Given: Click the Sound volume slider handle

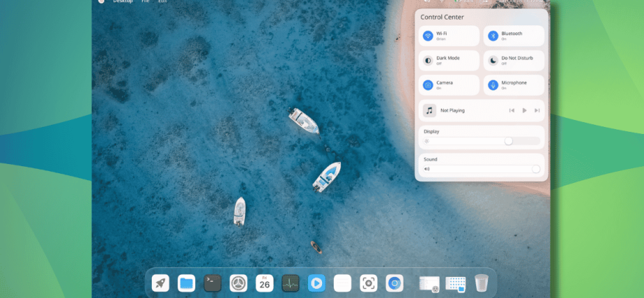Looking at the screenshot, I should 536,169.
